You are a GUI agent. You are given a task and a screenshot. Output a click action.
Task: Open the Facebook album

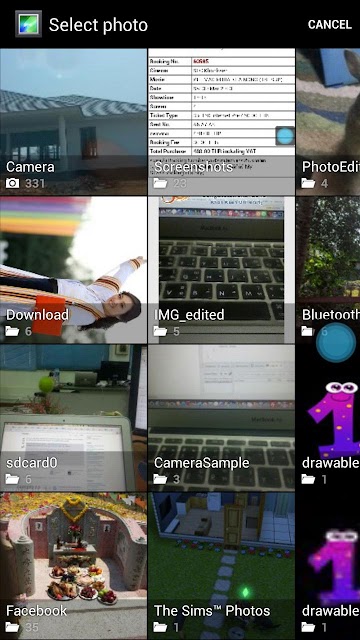click(x=73, y=566)
